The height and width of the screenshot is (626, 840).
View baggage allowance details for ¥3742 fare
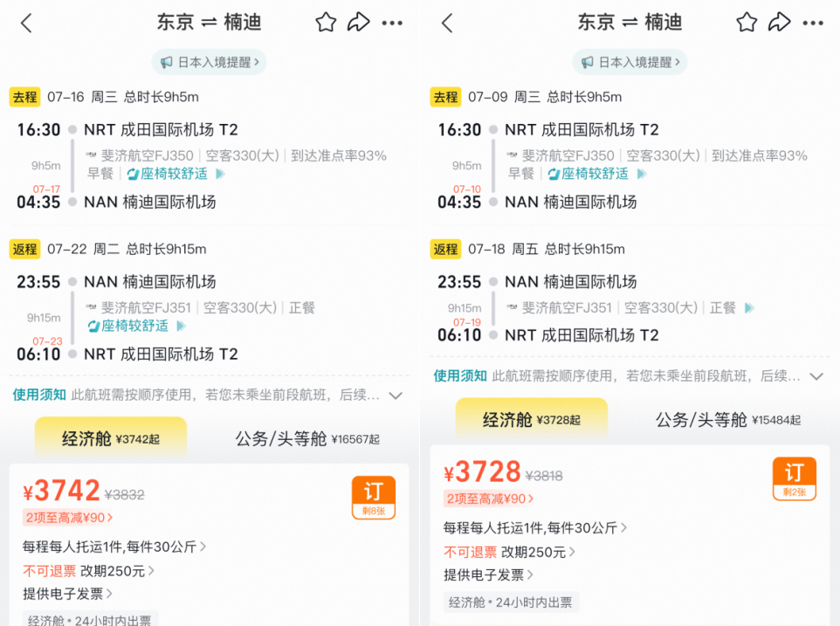pos(114,547)
